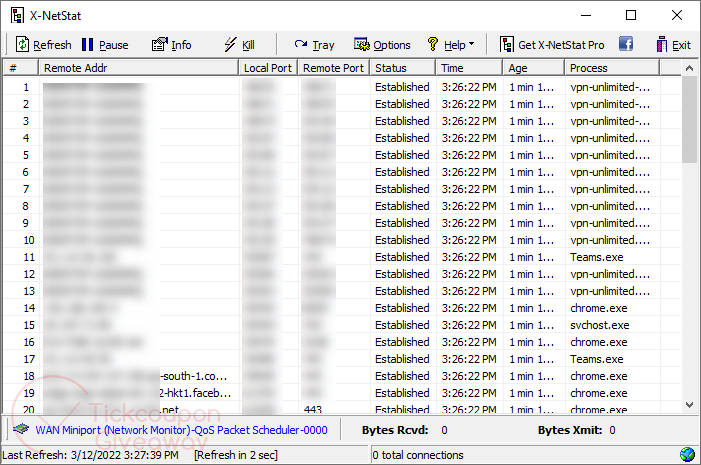The width and height of the screenshot is (701, 465).
Task: Select row number 10 in the list
Action: pyautogui.click(x=29, y=240)
